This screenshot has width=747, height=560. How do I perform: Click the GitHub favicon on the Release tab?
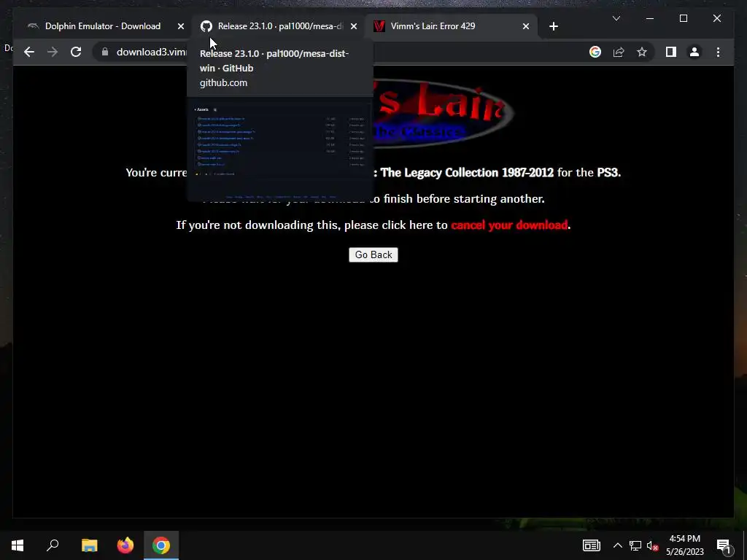point(206,26)
